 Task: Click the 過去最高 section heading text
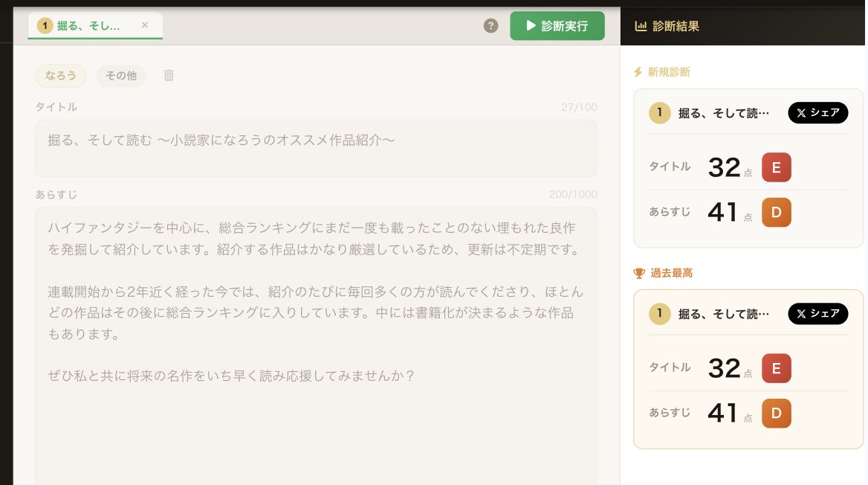coord(671,273)
